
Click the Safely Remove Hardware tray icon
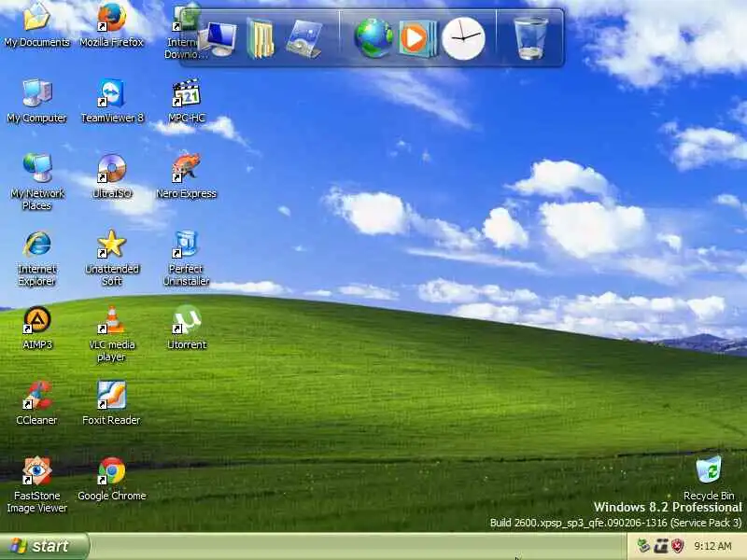coord(643,546)
